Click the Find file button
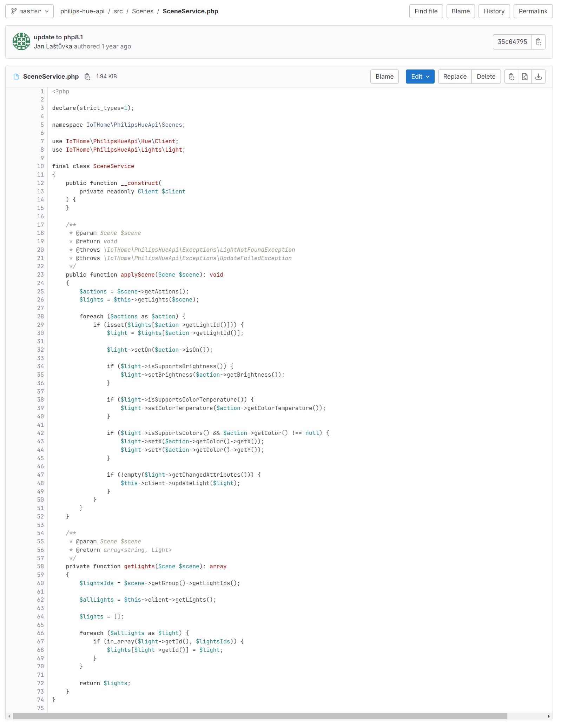Screen dimensions: 561x728 point(426,11)
